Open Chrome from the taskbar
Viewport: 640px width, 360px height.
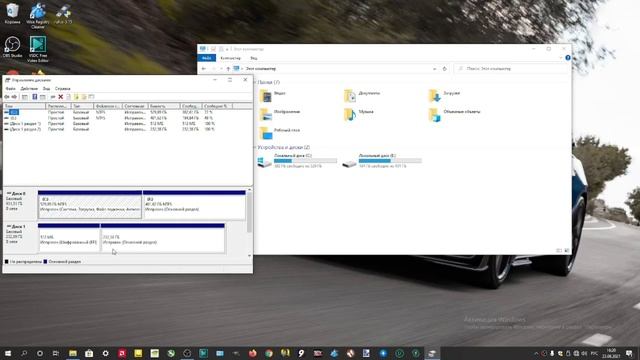269,353
